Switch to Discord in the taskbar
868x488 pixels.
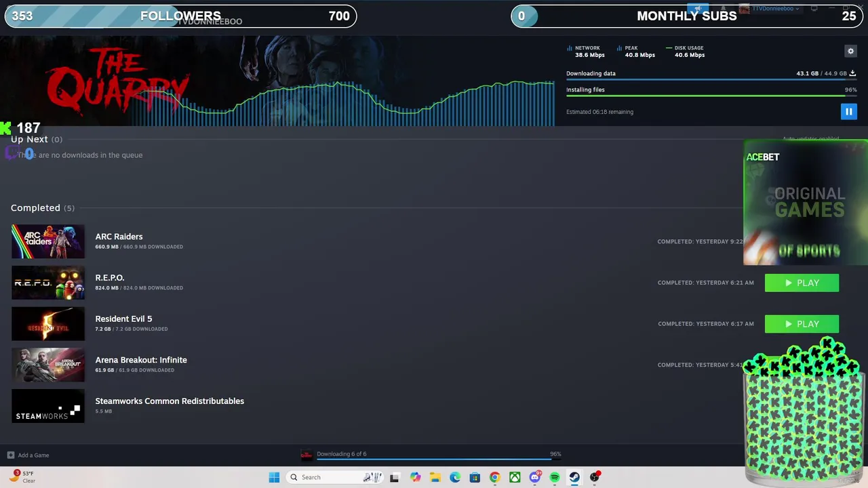click(x=535, y=477)
